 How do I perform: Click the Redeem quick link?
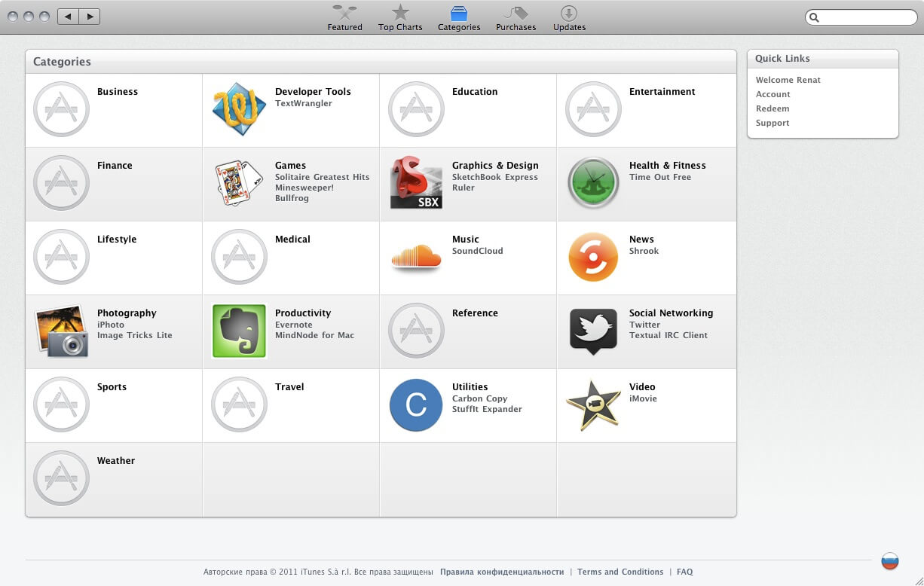(x=773, y=108)
